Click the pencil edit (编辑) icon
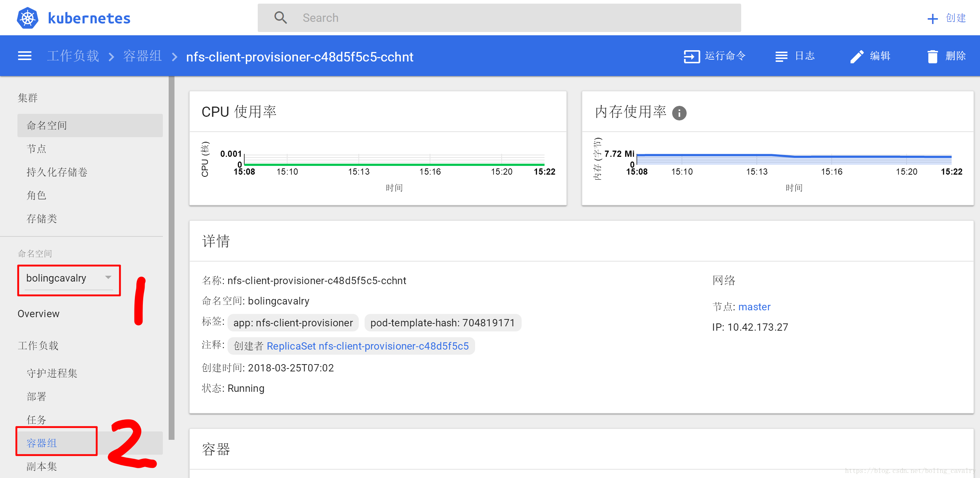 coord(857,56)
